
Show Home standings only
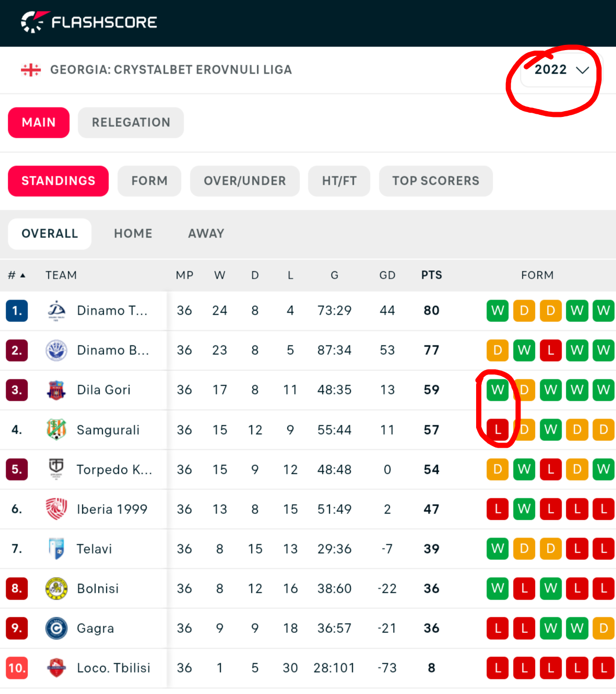[133, 234]
